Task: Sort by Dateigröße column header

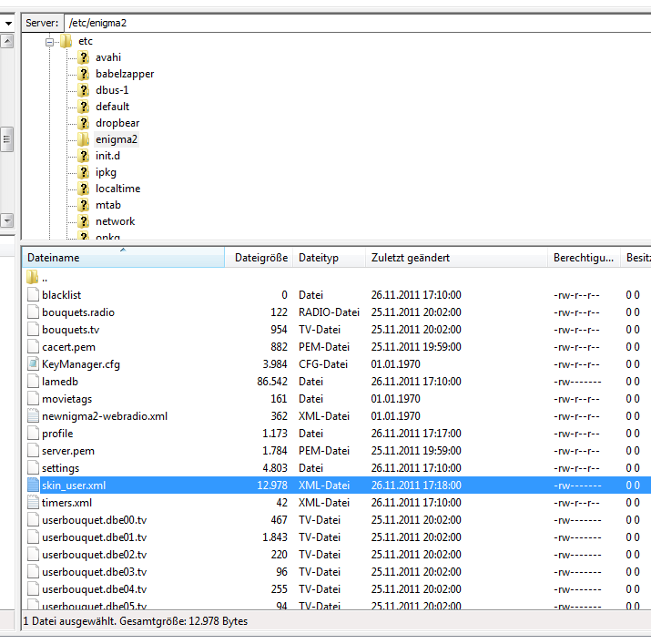Action: (x=259, y=259)
